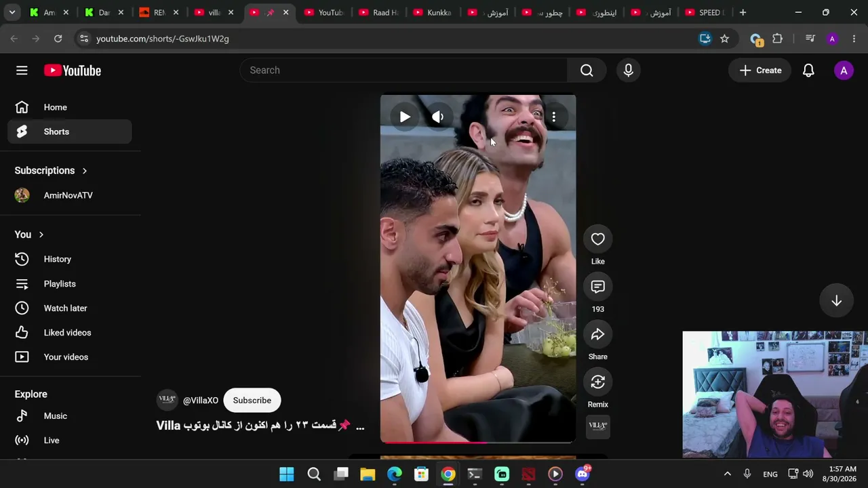Open a new browser tab

743,12
